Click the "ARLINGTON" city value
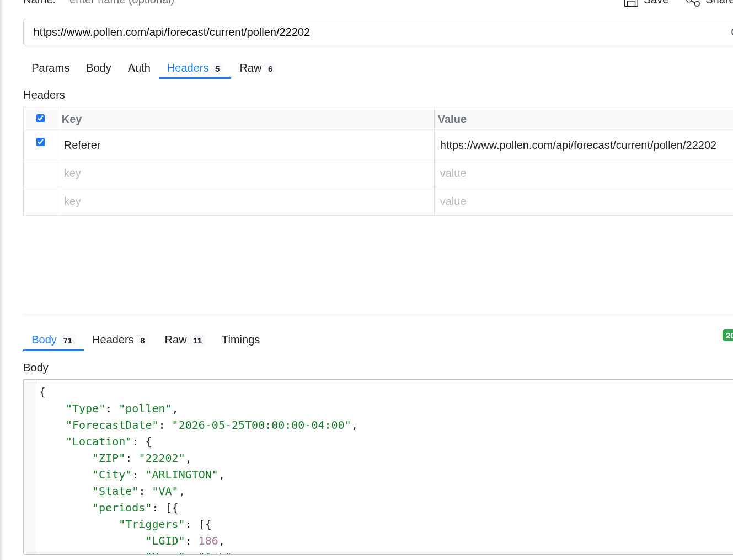This screenshot has height=560, width=733. [182, 475]
